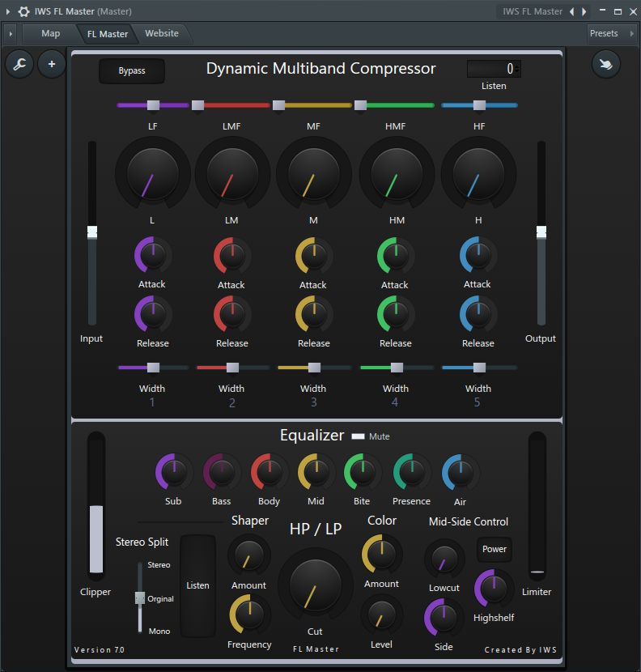This screenshot has height=672, width=641.
Task: Toggle the Stereo Split Listen button
Action: coord(197,585)
